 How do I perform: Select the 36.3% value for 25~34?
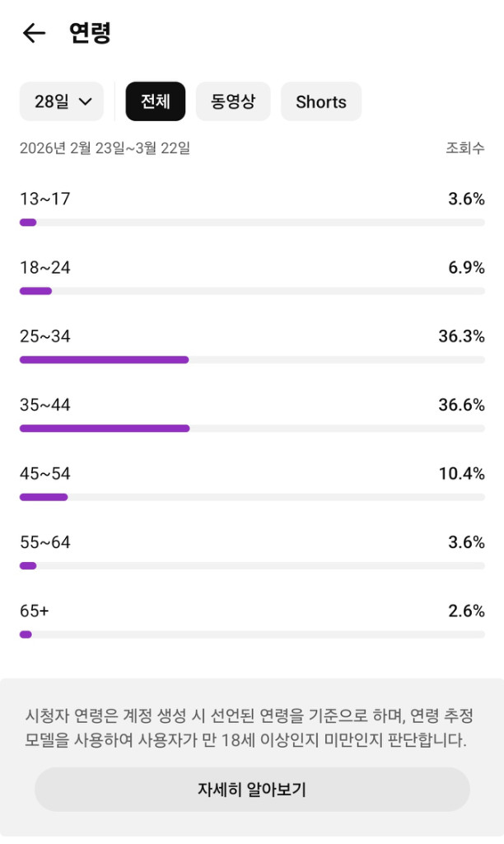[x=461, y=336]
